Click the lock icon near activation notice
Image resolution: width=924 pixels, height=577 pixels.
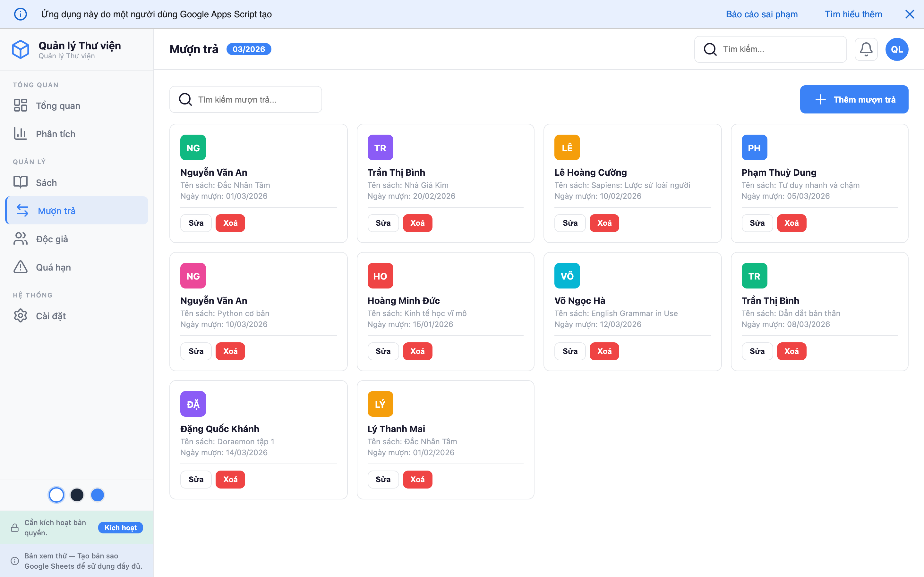point(15,527)
